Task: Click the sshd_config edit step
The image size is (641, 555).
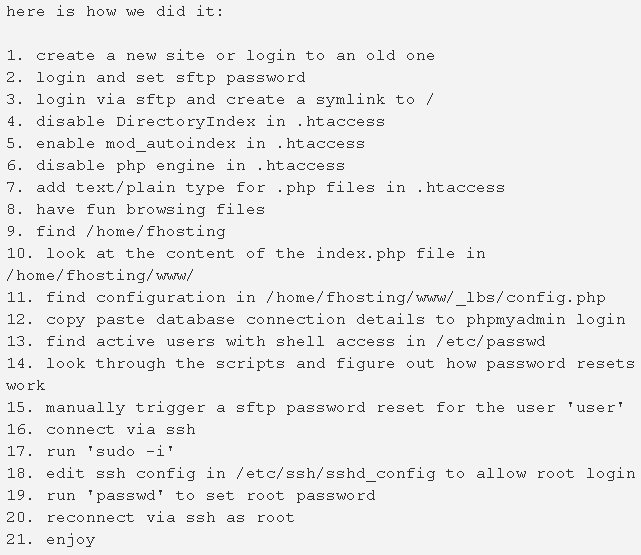Action: tap(320, 473)
